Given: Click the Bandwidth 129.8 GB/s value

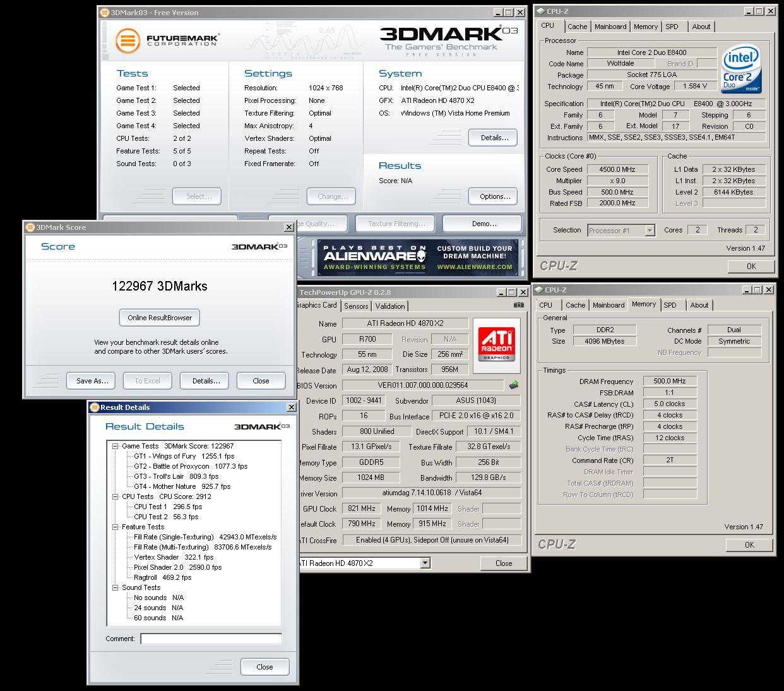Looking at the screenshot, I should 488,478.
